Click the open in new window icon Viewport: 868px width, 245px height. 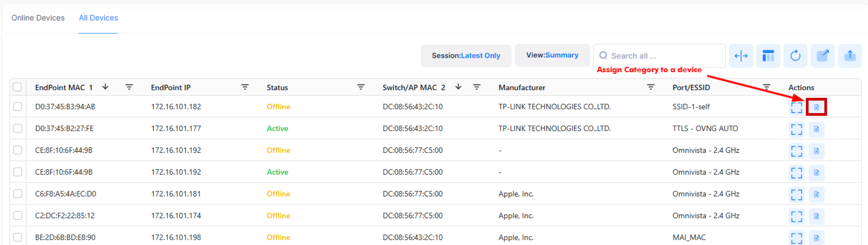pos(823,56)
